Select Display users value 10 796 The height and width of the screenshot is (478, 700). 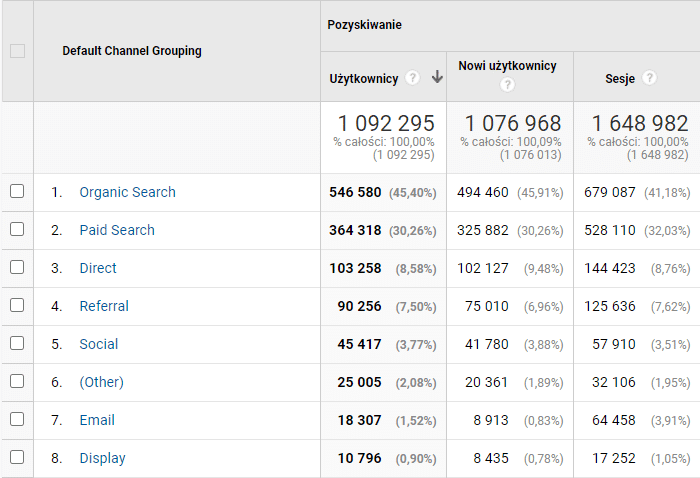359,458
